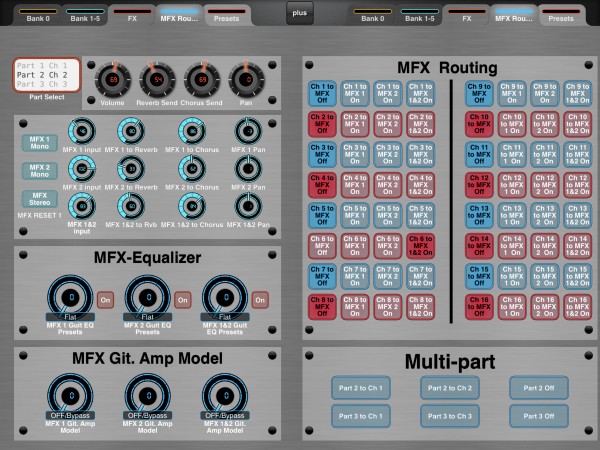Click the MFX 1 Git. Amp Model dial
Screen dimensions: 600x450
click(70, 396)
